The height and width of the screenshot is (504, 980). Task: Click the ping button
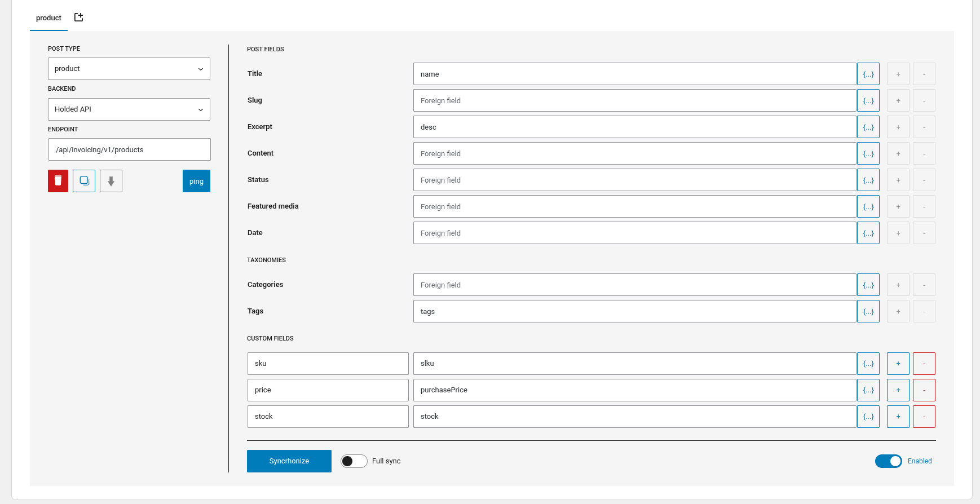click(196, 181)
